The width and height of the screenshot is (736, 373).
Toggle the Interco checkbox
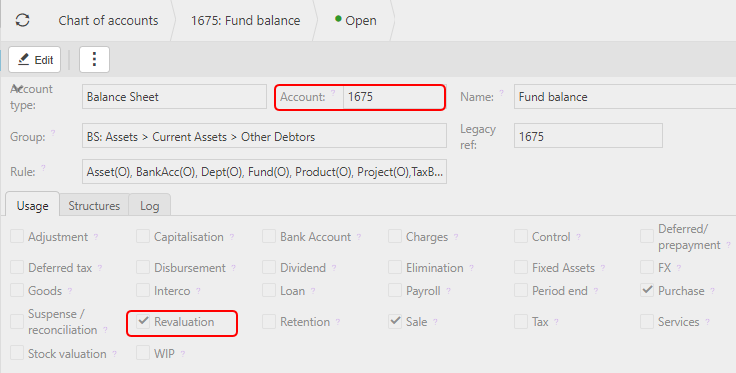143,290
